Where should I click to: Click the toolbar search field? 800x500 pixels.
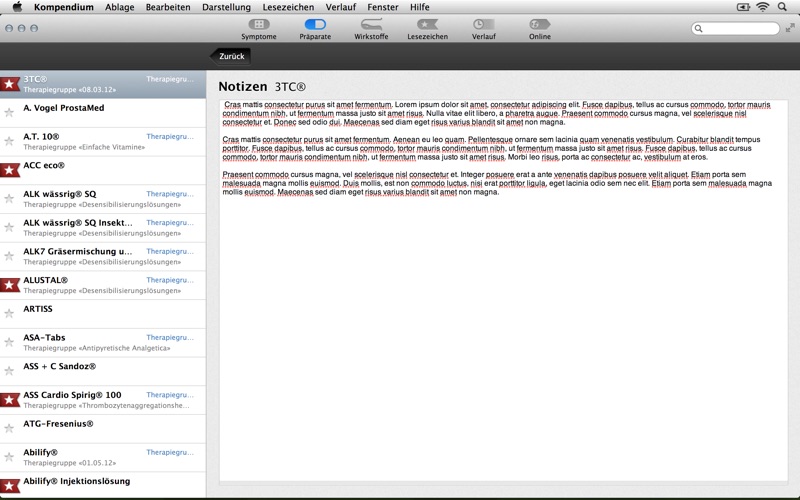tap(735, 29)
